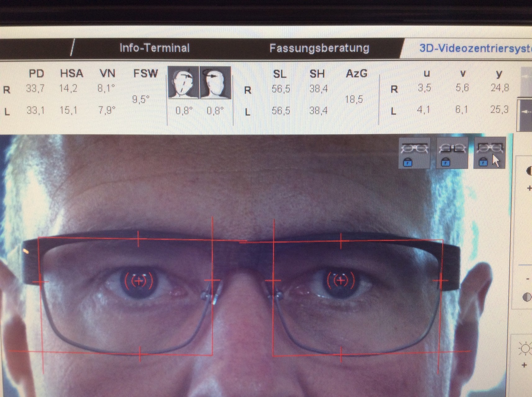Image resolution: width=532 pixels, height=397 pixels.
Task: Open the Fassungsberatung tab
Action: [x=319, y=48]
